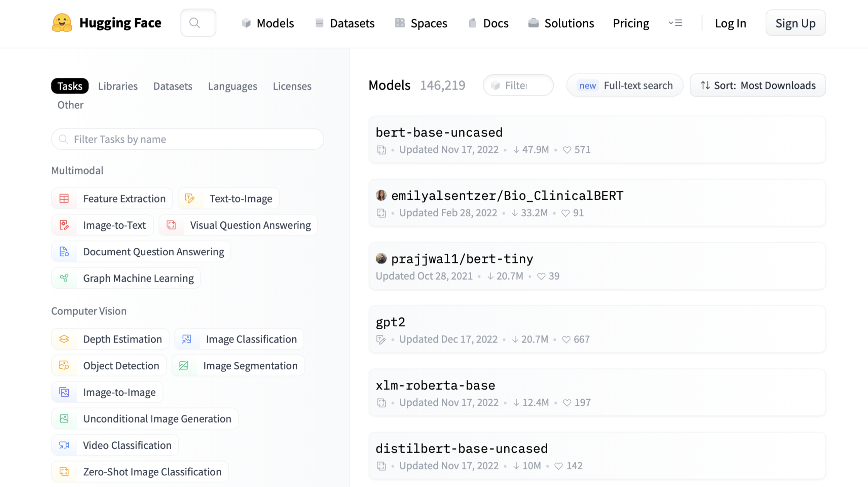Switch to the Languages tab
The height and width of the screenshot is (487, 868).
pos(232,86)
